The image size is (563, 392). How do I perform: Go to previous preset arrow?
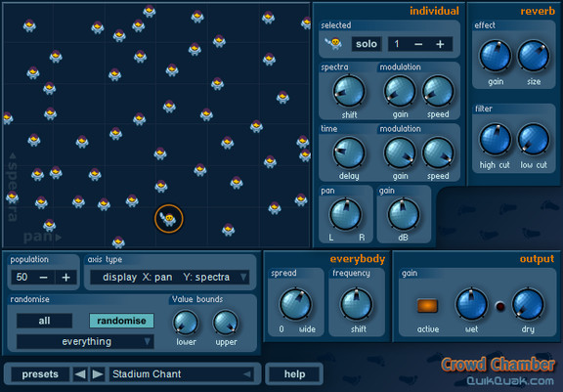pos(80,374)
